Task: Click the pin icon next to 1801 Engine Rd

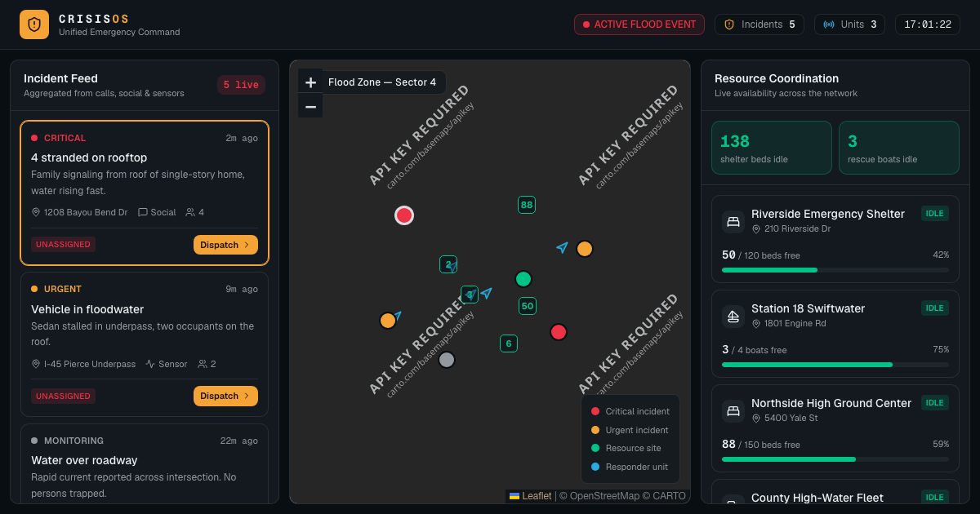Action: (756, 324)
